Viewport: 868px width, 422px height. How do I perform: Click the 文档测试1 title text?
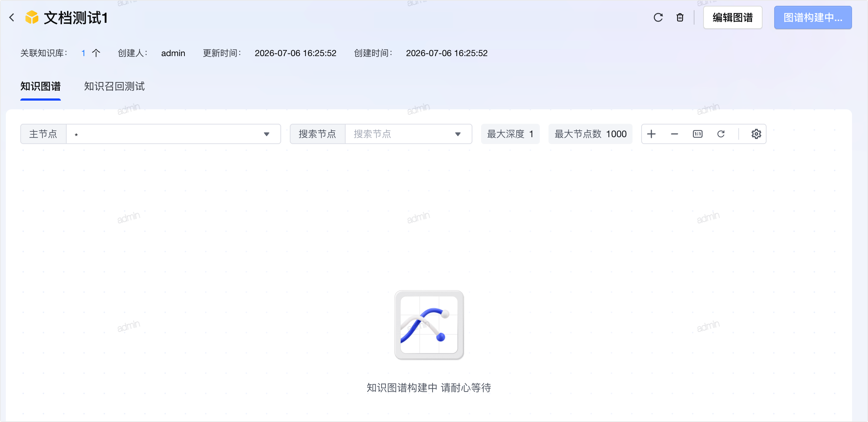[x=76, y=17]
